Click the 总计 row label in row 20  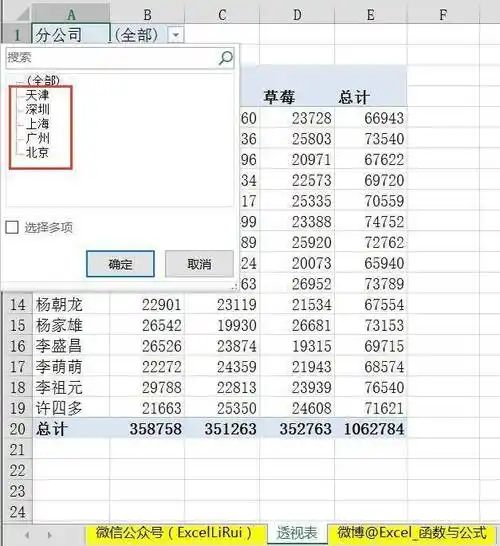pos(71,429)
